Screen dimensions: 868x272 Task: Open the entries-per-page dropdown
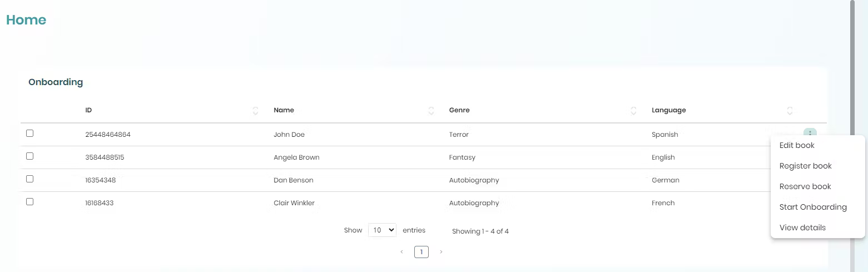pos(382,230)
